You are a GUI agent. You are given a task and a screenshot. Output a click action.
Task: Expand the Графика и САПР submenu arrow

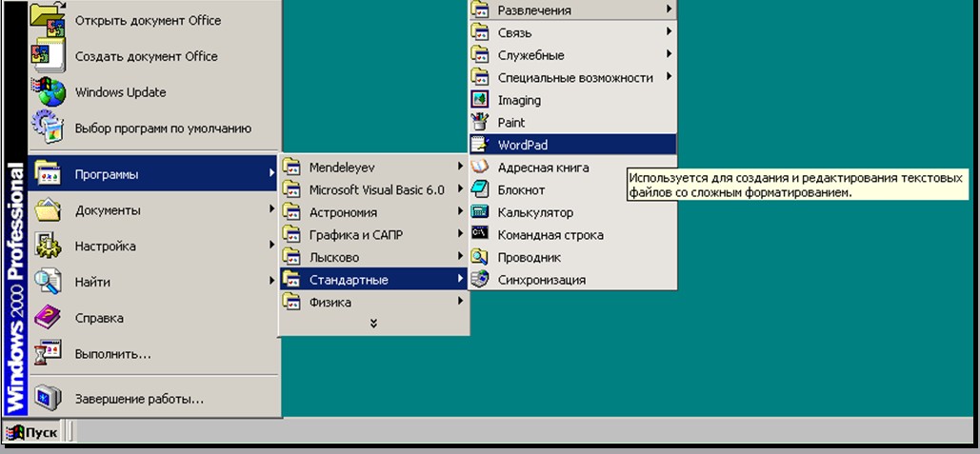pyautogui.click(x=459, y=233)
